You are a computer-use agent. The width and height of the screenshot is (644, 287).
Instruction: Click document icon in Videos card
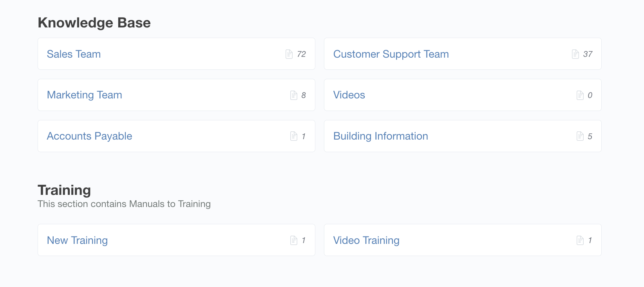[x=580, y=95]
